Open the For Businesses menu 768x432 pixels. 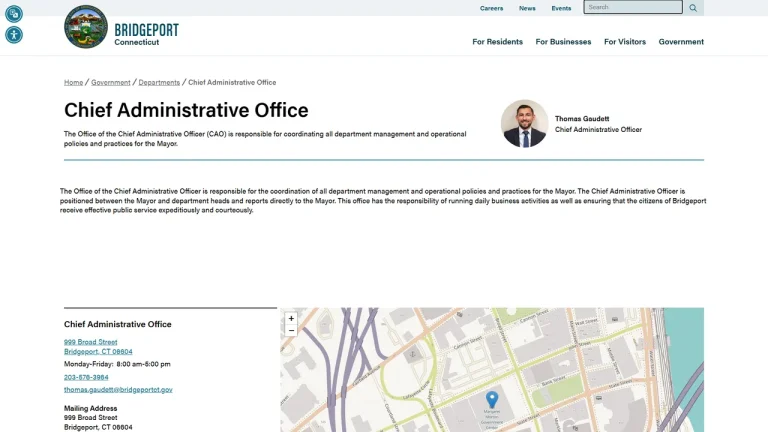563,42
